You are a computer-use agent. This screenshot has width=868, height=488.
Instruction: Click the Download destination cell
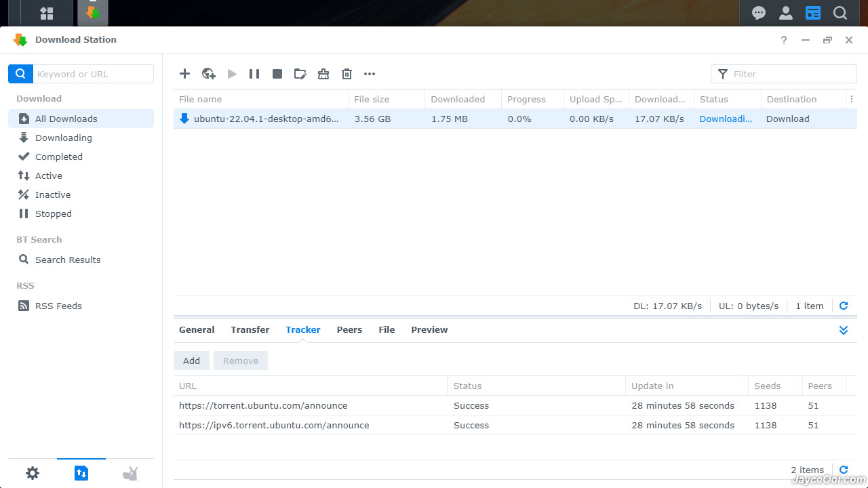coord(788,119)
